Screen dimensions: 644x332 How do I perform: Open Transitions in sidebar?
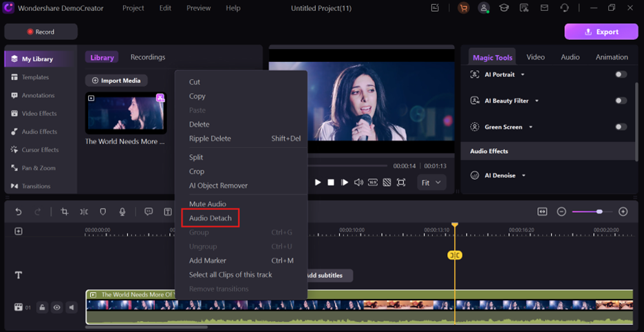(x=36, y=186)
